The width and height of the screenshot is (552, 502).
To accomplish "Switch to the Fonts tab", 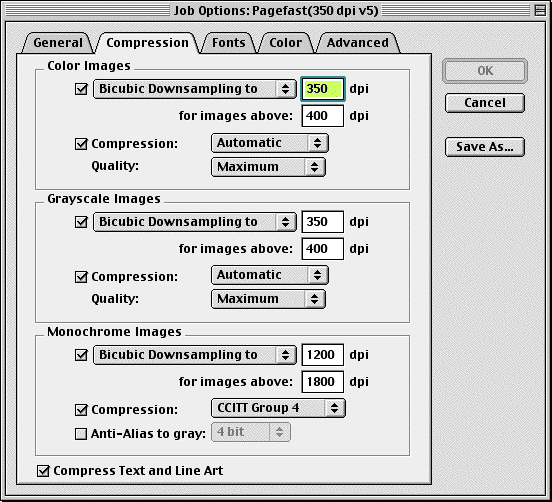I will [x=228, y=43].
